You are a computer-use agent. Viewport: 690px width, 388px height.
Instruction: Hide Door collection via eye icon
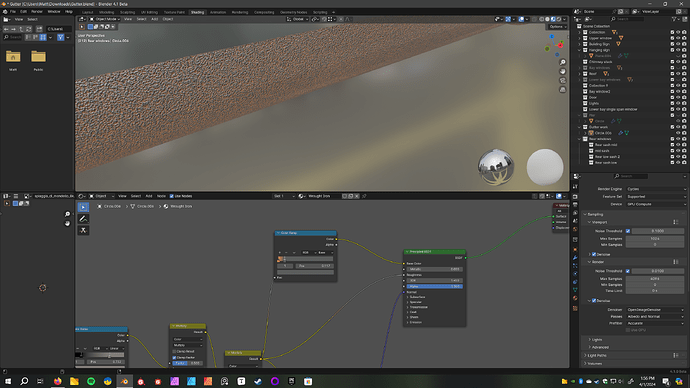tap(678, 97)
